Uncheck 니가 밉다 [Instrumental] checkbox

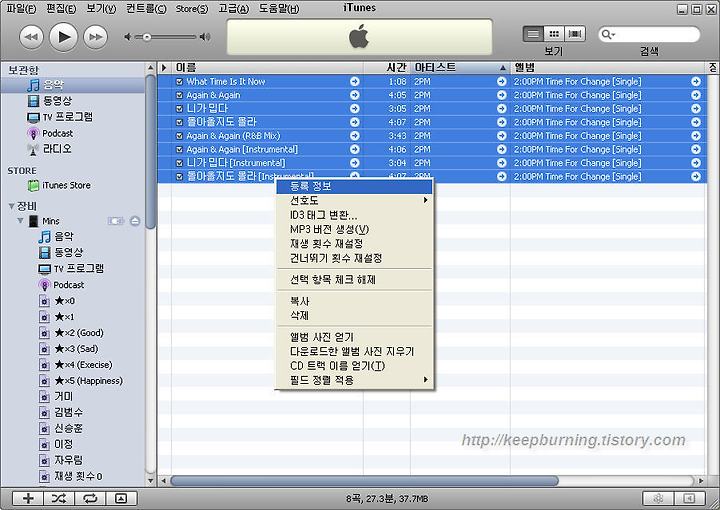180,163
